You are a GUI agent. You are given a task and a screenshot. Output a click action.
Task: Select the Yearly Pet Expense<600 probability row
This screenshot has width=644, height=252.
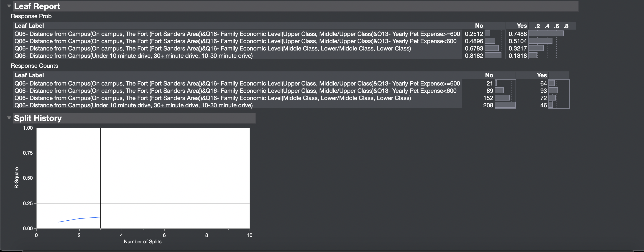235,41
